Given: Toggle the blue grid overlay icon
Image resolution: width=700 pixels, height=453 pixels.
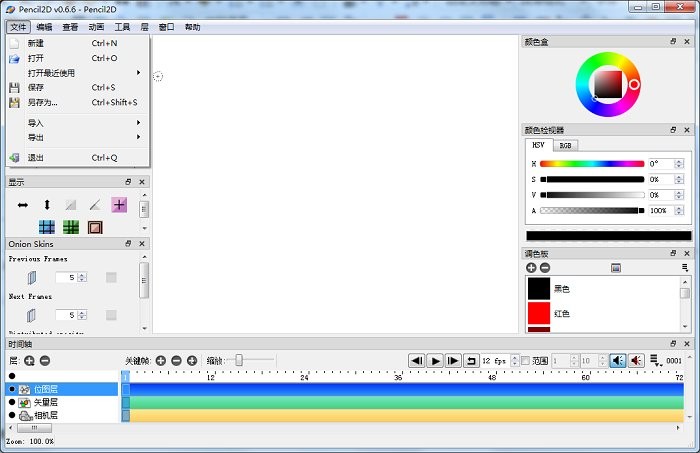Looking at the screenshot, I should click(x=47, y=227).
